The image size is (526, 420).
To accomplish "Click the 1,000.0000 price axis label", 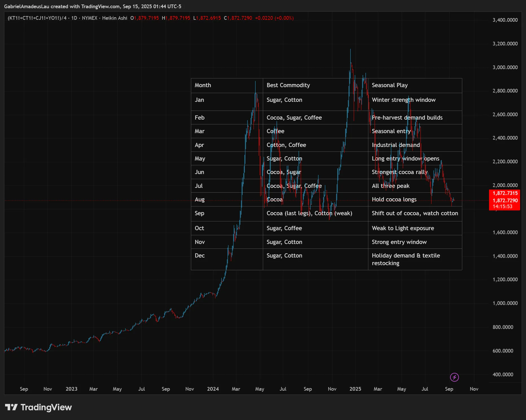I will (505, 303).
